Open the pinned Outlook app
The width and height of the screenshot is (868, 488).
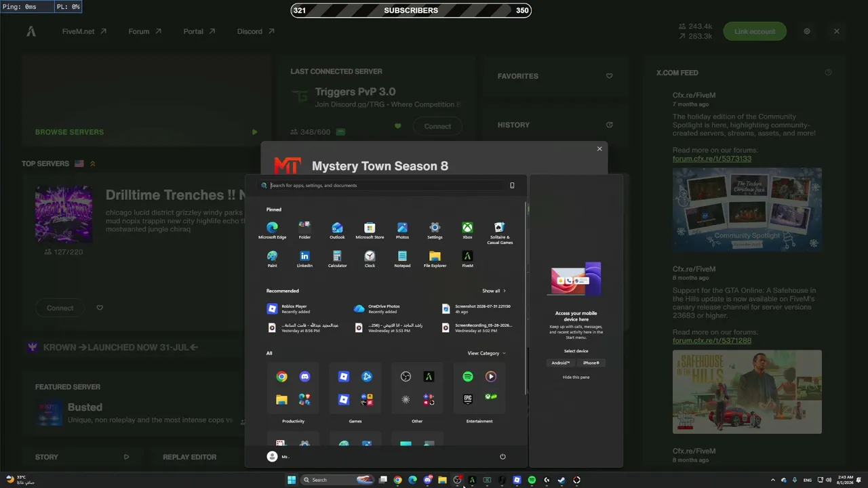[x=337, y=230]
